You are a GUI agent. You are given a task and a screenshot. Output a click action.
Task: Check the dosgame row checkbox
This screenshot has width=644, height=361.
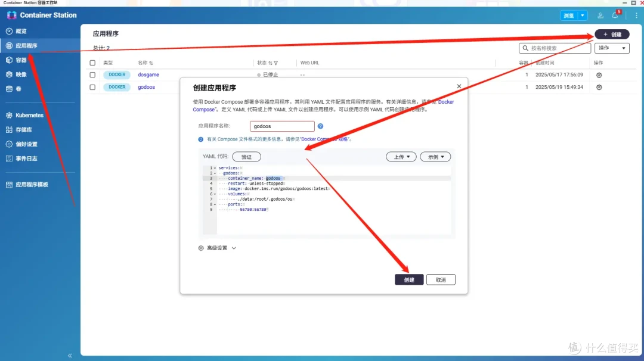pos(92,74)
